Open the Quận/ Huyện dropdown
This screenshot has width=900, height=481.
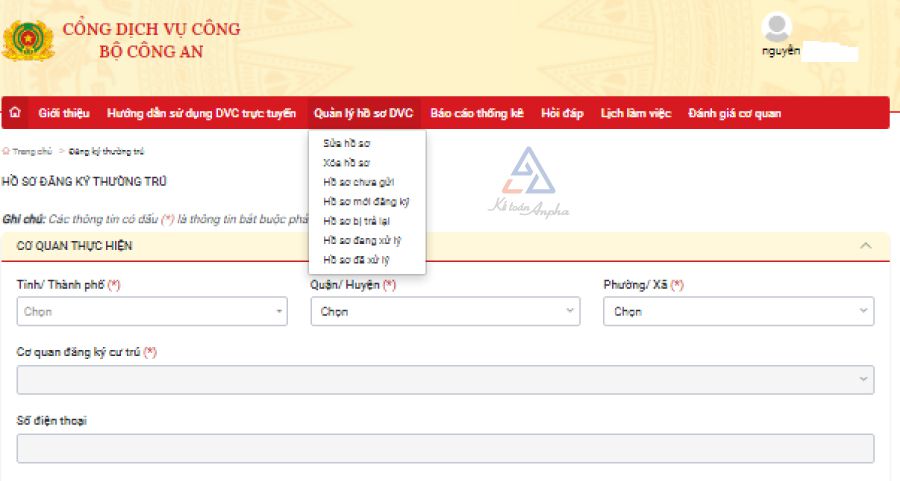click(445, 311)
